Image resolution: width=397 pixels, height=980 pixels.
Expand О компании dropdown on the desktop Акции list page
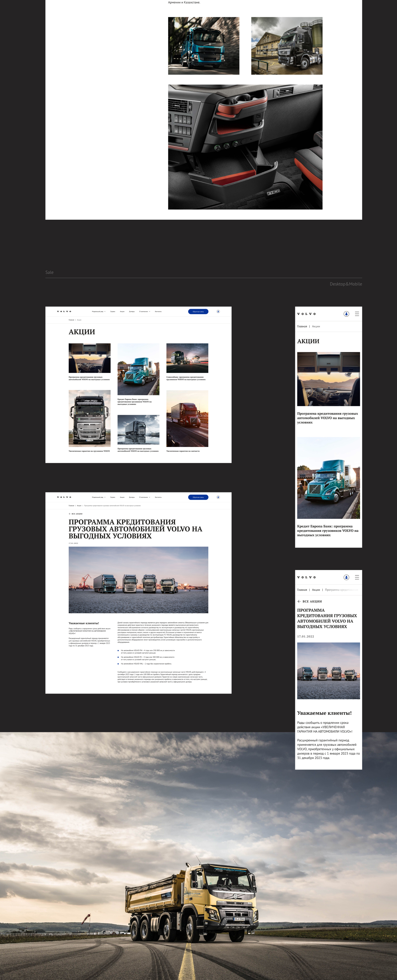145,311
